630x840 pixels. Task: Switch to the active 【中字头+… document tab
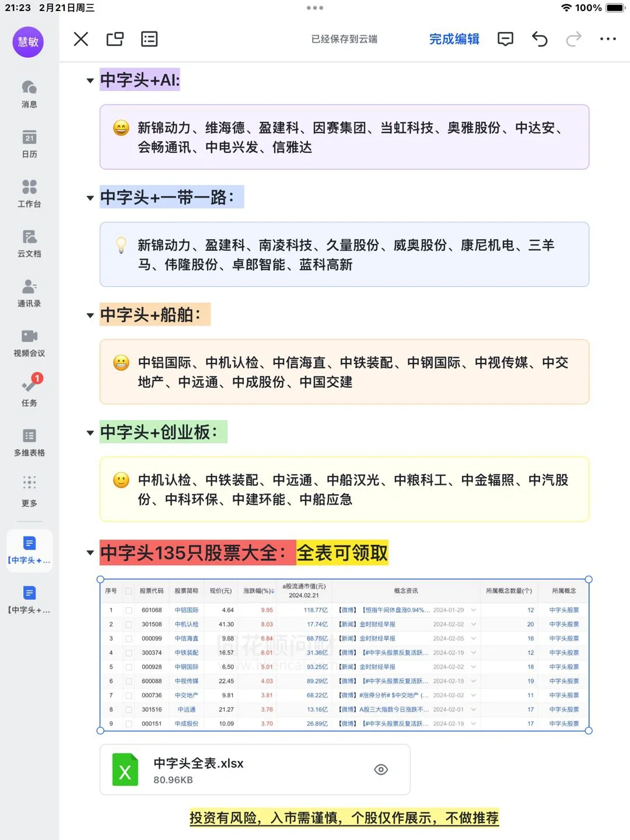click(x=29, y=550)
